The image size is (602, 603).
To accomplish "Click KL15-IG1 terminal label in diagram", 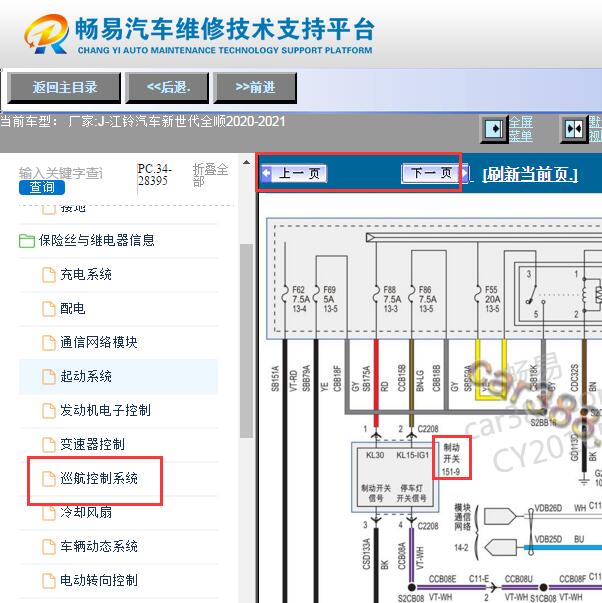I will tap(412, 455).
